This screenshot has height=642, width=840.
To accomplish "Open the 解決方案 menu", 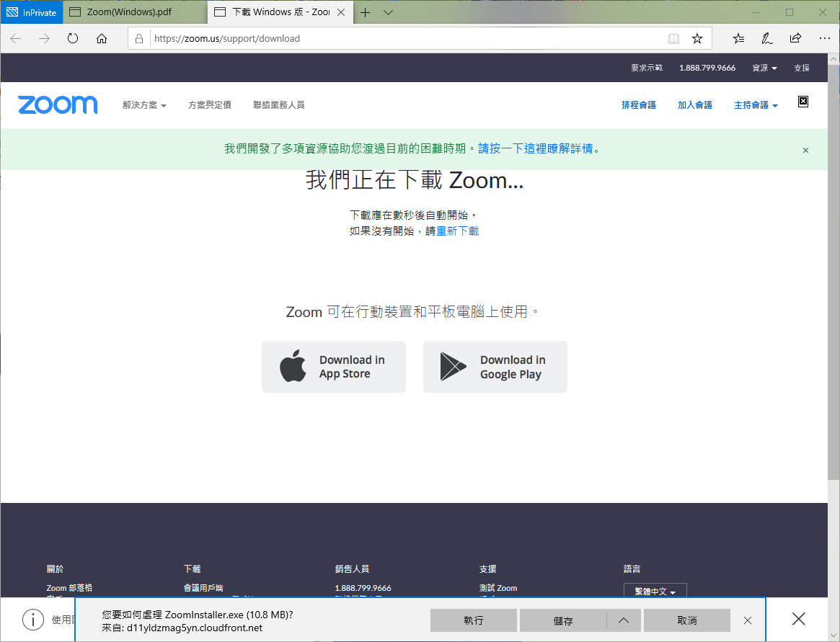I will (143, 104).
